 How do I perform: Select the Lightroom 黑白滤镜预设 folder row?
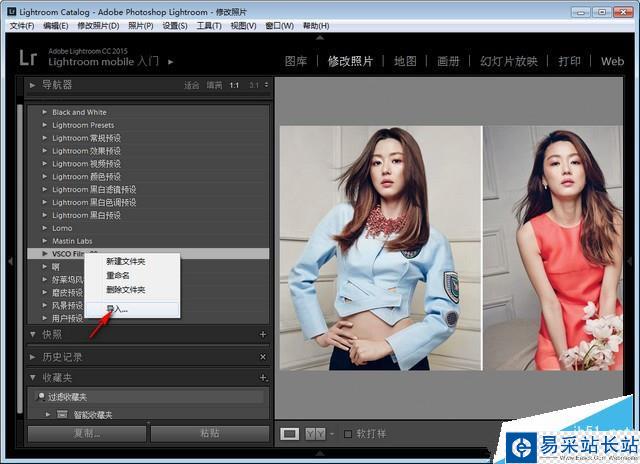(x=148, y=189)
